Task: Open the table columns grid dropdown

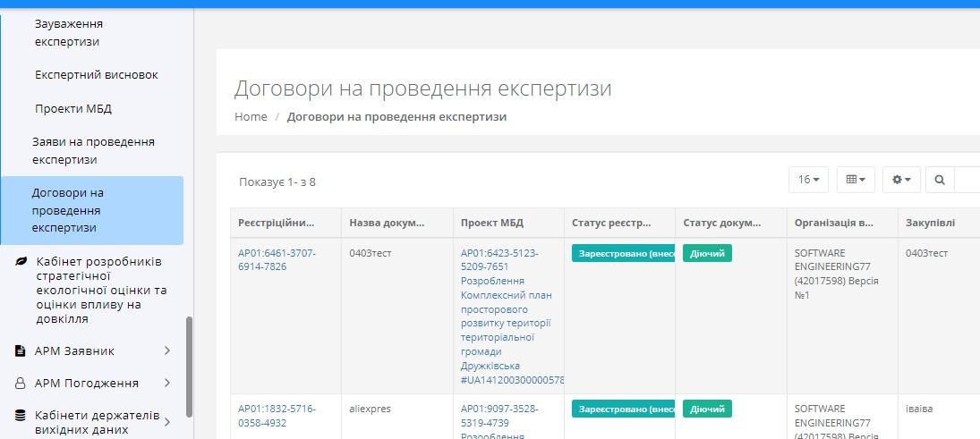Action: (855, 180)
